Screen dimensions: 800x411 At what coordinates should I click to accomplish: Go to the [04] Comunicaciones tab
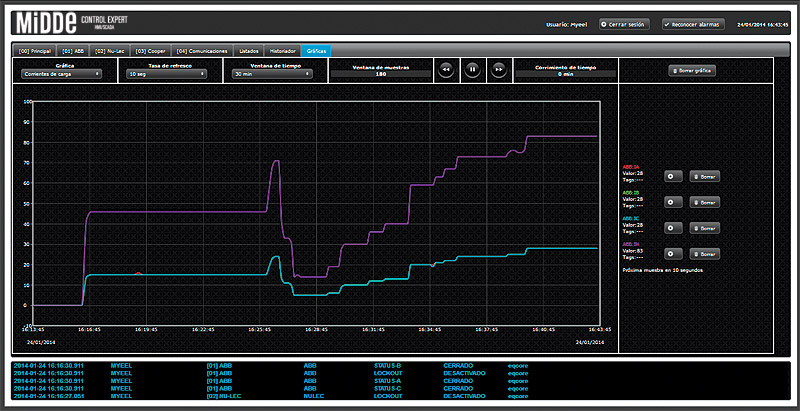[203, 50]
